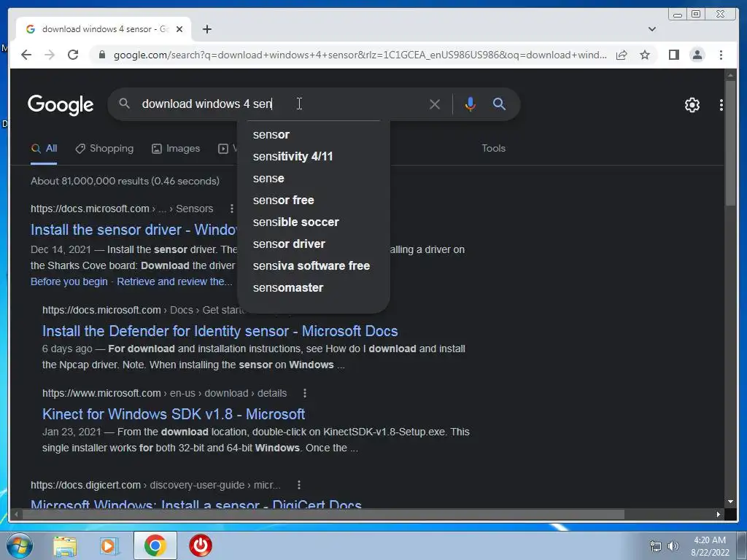
Task: Click the vertical scrollbar up arrow
Action: coord(730,75)
